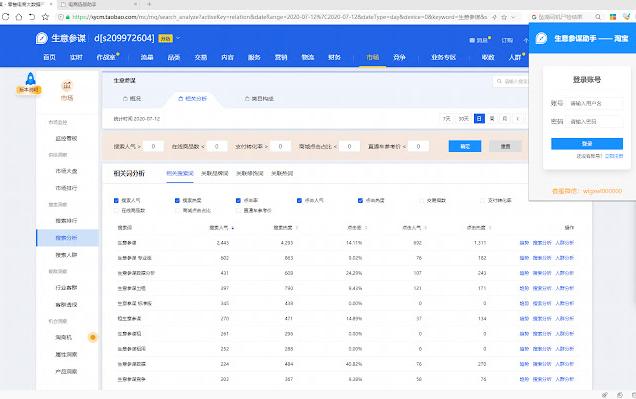The height and width of the screenshot is (399, 636).
Task: Click the 账号 username input field
Action: coord(594,103)
